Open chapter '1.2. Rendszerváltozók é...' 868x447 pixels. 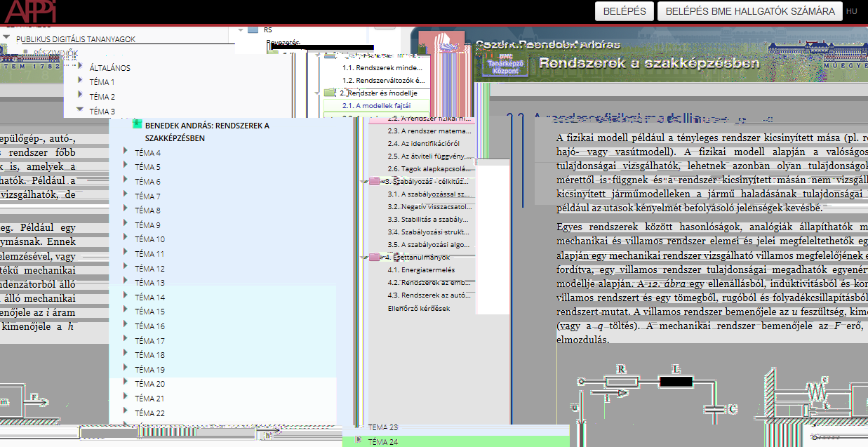click(384, 80)
